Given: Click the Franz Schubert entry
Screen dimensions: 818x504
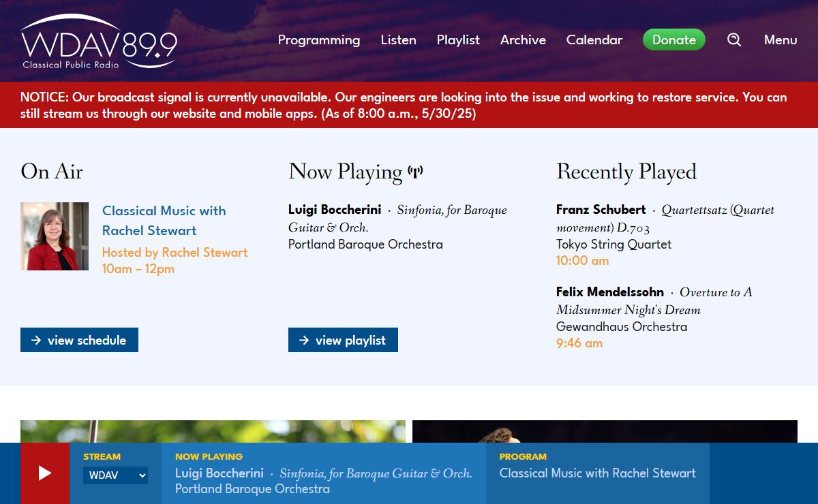Looking at the screenshot, I should 601,210.
